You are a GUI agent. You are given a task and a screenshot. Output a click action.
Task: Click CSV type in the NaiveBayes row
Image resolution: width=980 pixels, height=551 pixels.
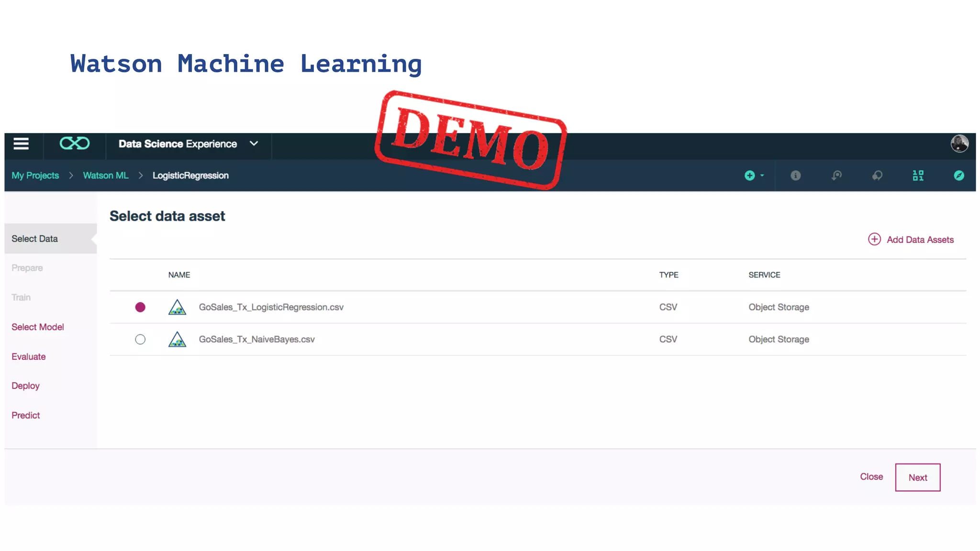tap(668, 339)
